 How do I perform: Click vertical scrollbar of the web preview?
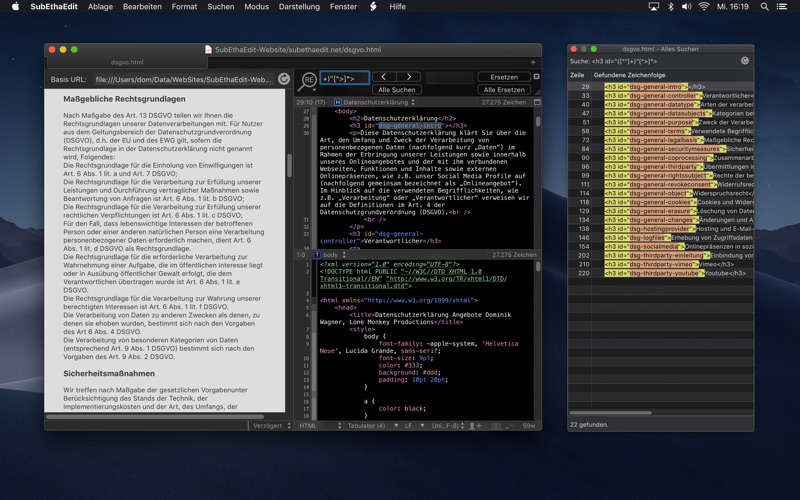[289, 165]
